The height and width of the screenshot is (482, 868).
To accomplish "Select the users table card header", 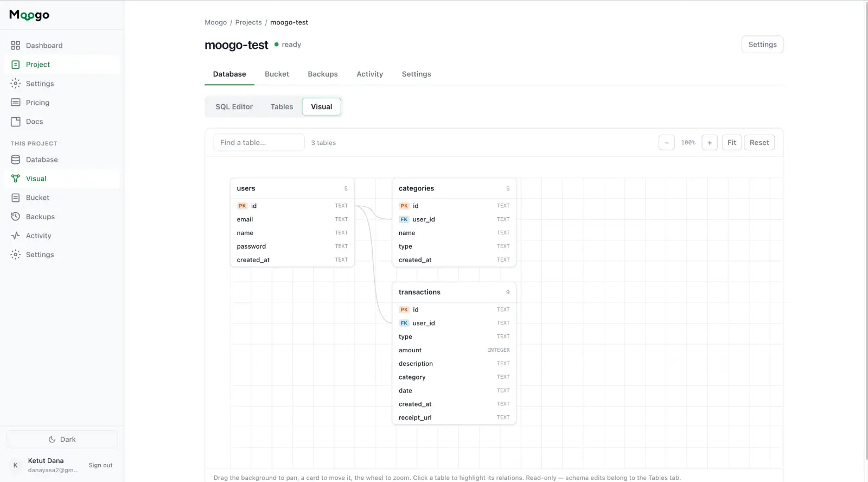I will tap(292, 189).
